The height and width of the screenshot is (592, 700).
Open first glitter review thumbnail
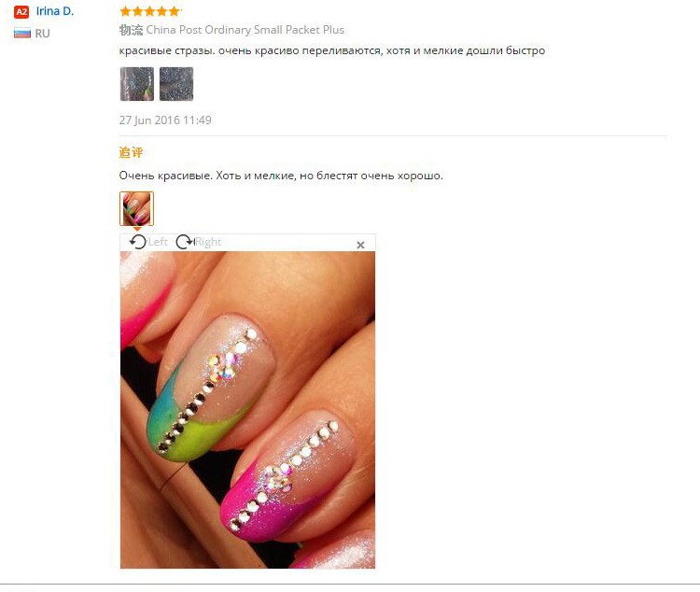click(x=137, y=84)
